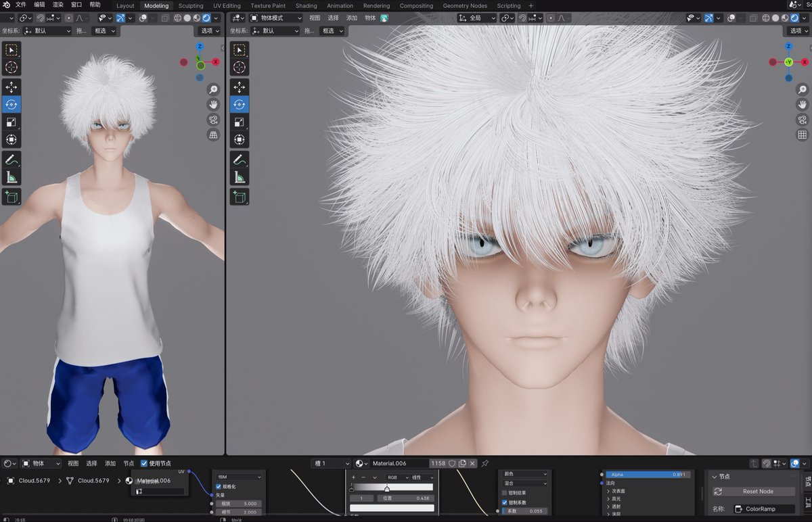Select the Rotate tool in left viewport
The image size is (812, 522).
pos(12,105)
